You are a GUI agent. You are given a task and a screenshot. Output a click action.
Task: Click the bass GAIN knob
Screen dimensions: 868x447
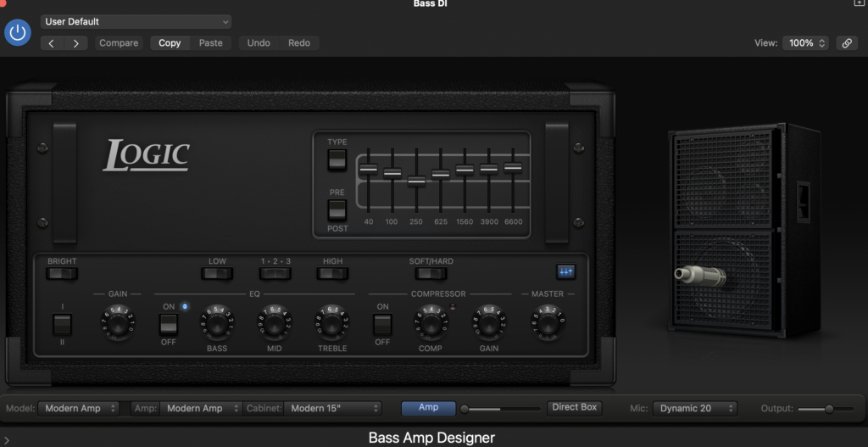(x=117, y=323)
